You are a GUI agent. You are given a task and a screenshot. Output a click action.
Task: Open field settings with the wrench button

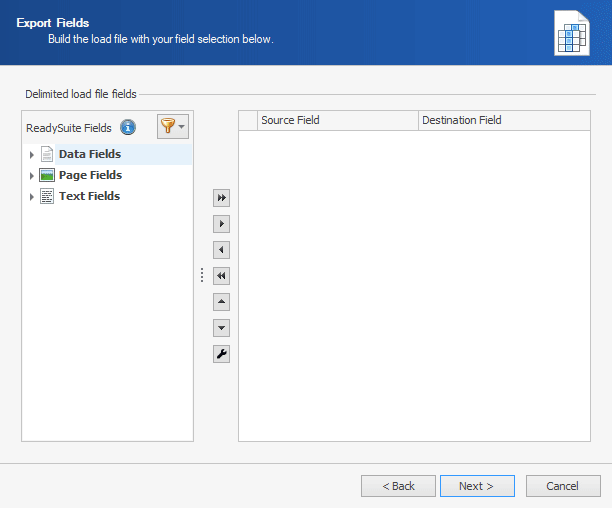pos(221,354)
